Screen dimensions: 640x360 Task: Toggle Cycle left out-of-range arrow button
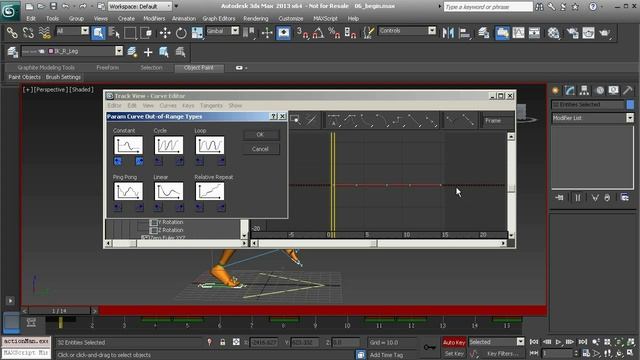pos(158,161)
